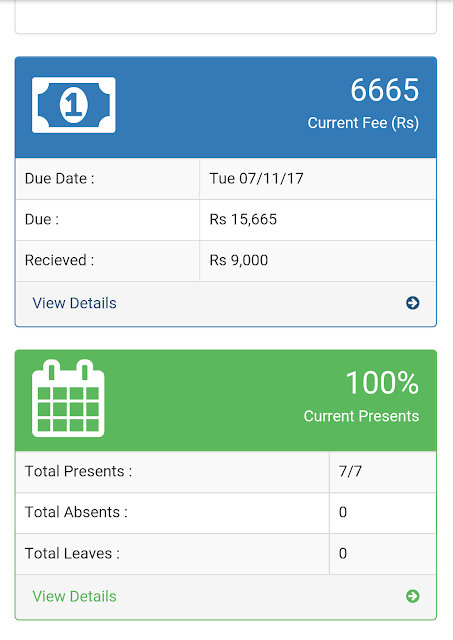This screenshot has width=453, height=640.
Task: Click the Recieved row label
Action: (x=60, y=260)
